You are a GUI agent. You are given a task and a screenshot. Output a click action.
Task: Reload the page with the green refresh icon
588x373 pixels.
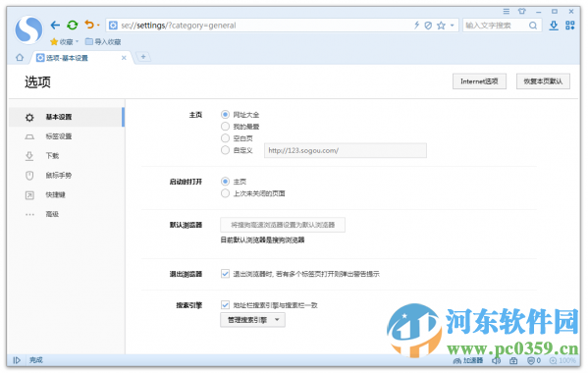tap(73, 26)
